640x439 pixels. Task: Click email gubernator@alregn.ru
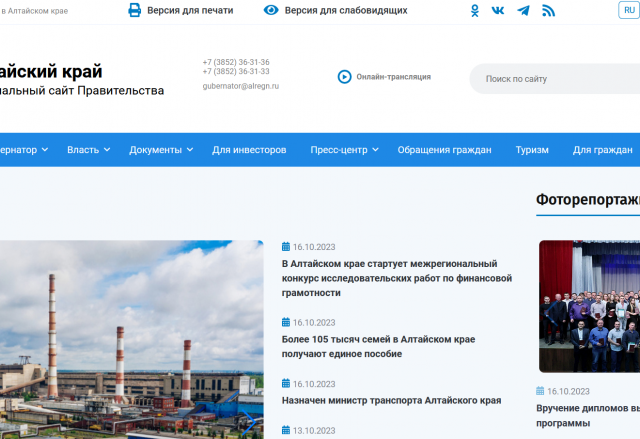[x=241, y=86]
